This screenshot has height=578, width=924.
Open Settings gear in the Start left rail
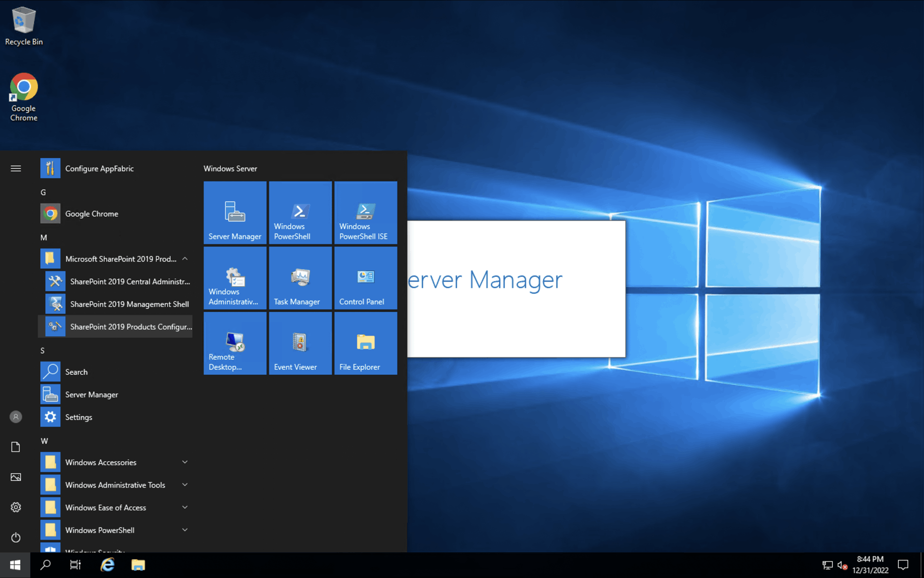coord(16,508)
